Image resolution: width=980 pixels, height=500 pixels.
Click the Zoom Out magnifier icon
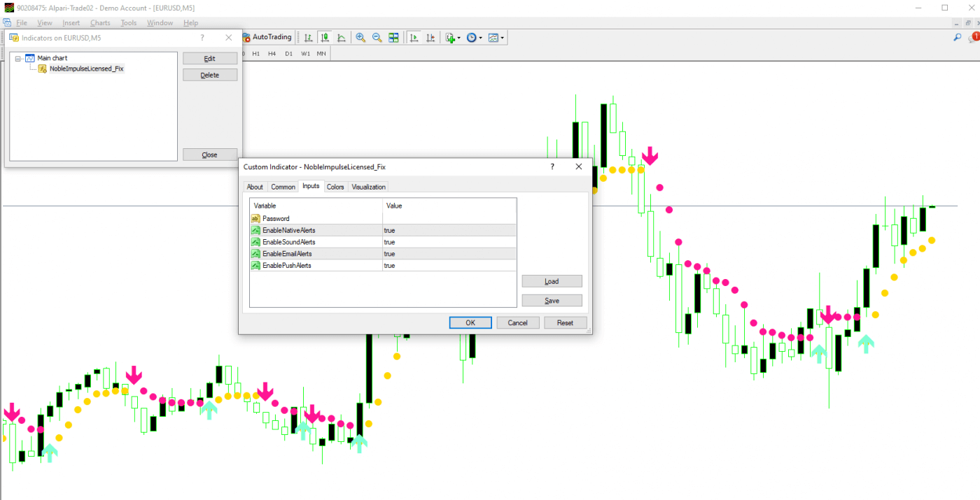tap(377, 37)
